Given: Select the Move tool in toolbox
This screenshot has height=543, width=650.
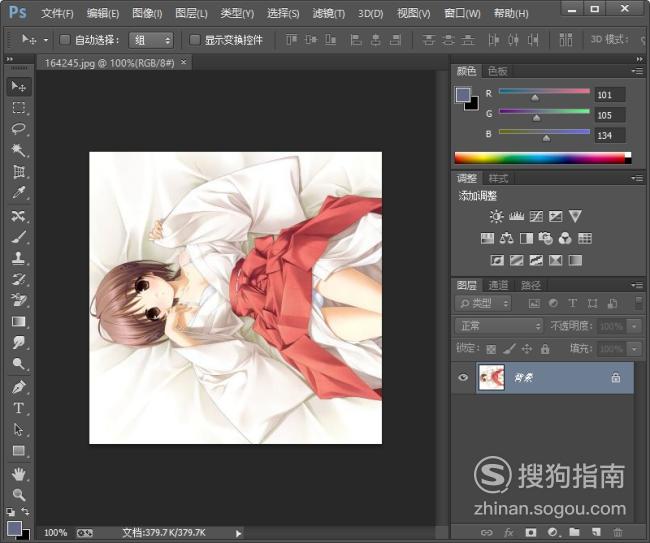Looking at the screenshot, I should click(x=19, y=87).
